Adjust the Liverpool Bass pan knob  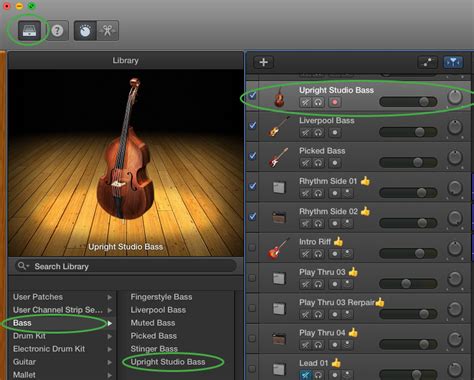455,127
